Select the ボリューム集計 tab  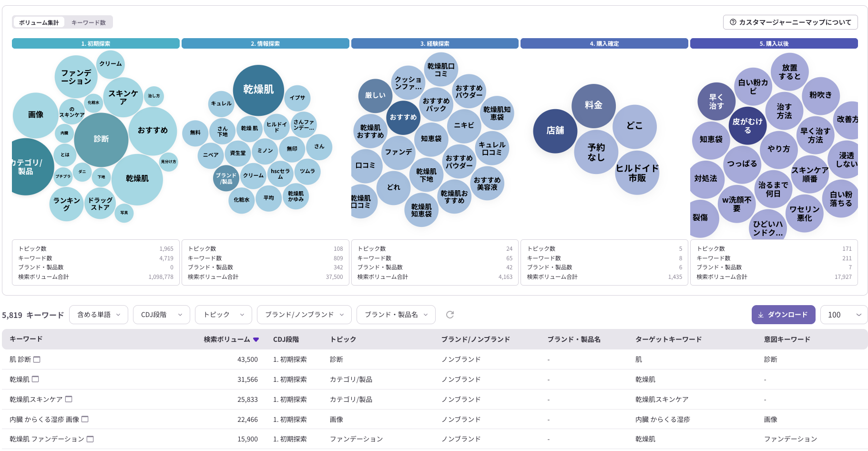[x=39, y=22]
